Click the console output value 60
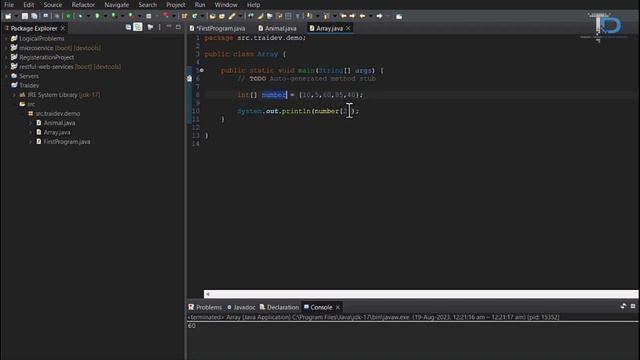 192,326
